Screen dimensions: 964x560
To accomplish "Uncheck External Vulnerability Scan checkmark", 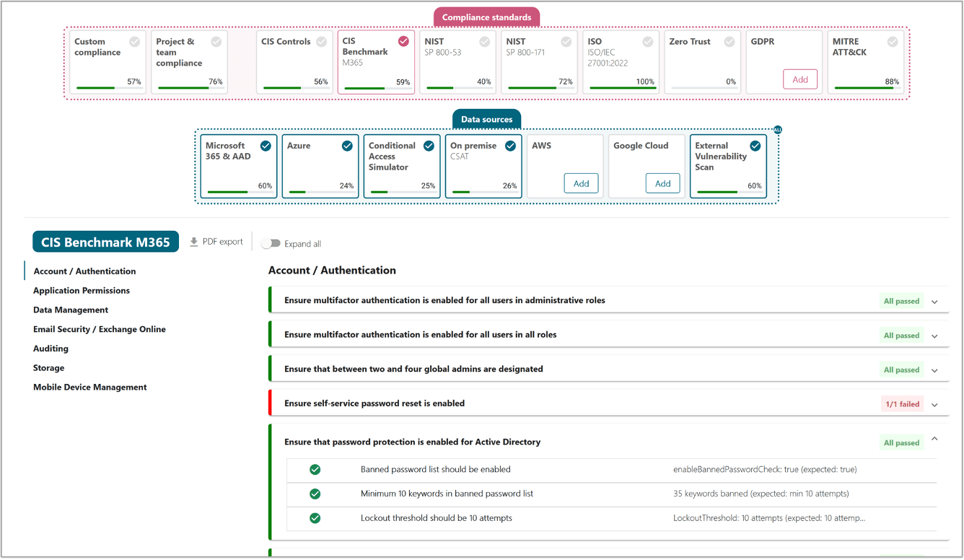I will 755,146.
